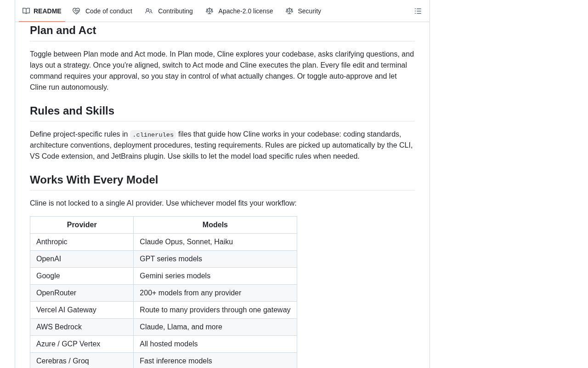Select the OpenAI table cell
This screenshot has height=368, width=588.
(82, 259)
